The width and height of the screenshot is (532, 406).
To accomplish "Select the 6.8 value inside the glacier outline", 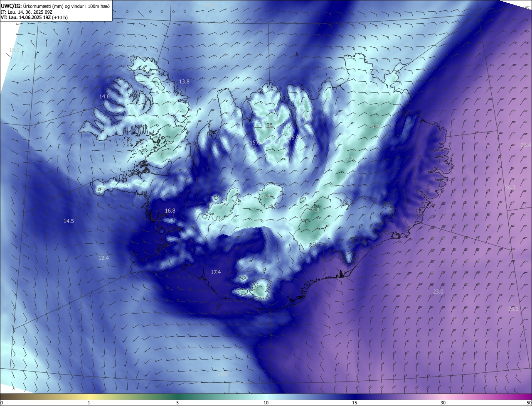I will coord(266,196).
